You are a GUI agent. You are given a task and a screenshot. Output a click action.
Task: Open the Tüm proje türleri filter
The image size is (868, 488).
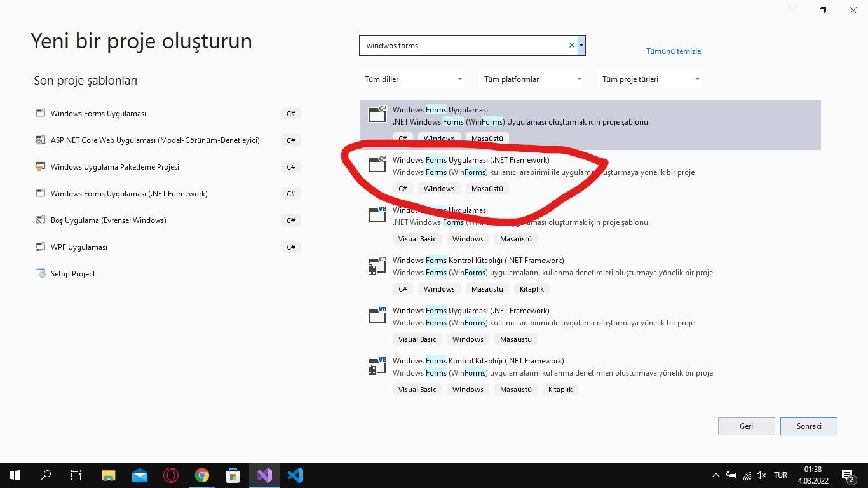[x=651, y=79]
